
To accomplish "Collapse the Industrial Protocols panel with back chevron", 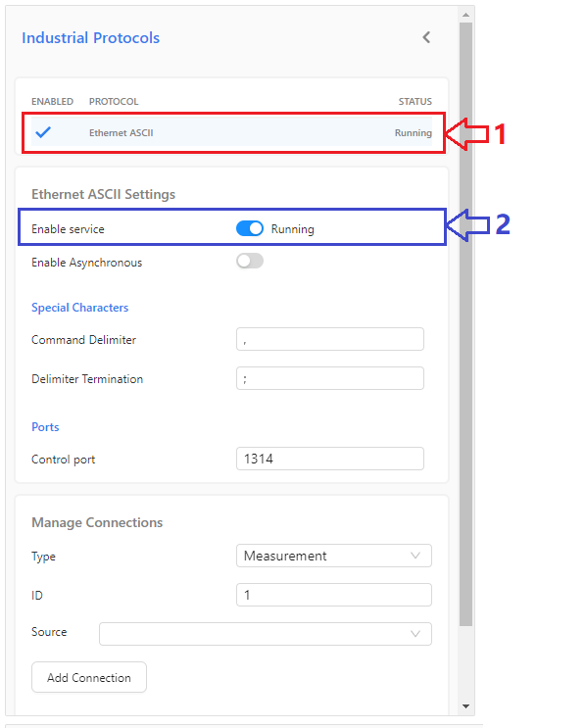I will (426, 37).
